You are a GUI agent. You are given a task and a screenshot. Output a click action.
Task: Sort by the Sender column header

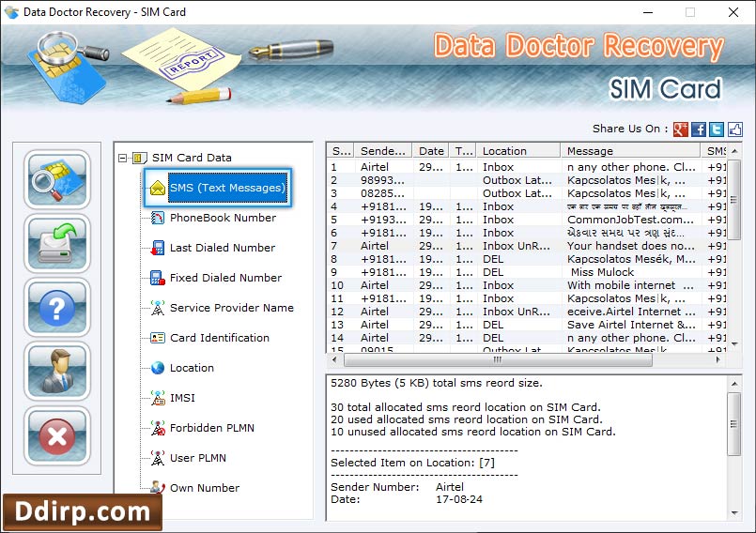point(383,151)
